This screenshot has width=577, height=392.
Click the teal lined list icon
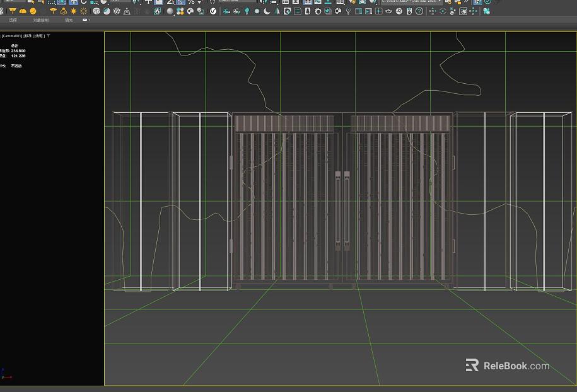tap(298, 11)
